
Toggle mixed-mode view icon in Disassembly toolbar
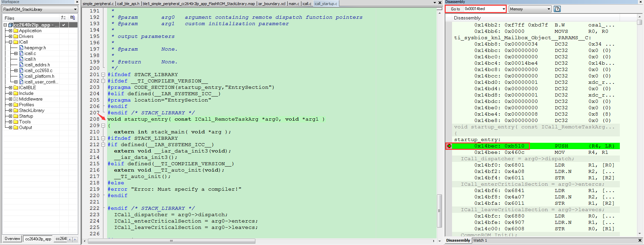(557, 9)
